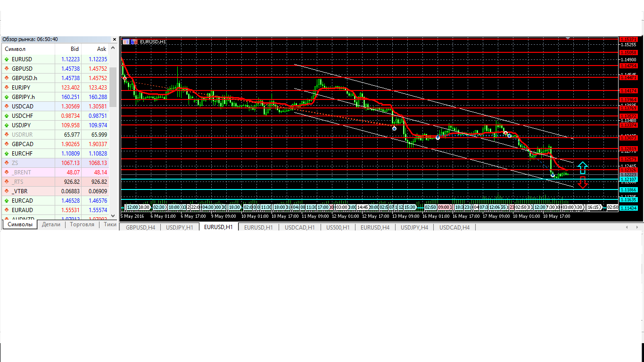Click the arrow icon beside GBPUSD.h

[7, 78]
